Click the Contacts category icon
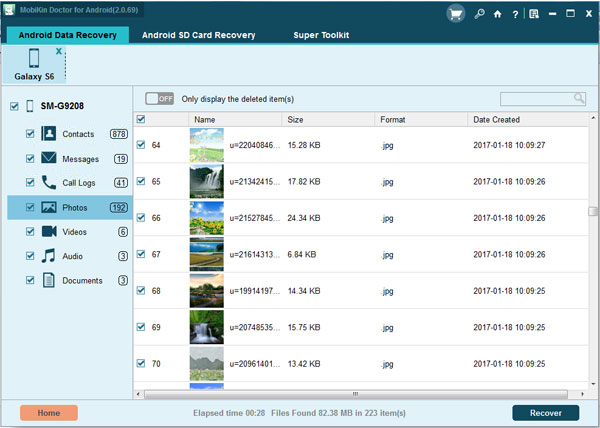 (x=49, y=134)
